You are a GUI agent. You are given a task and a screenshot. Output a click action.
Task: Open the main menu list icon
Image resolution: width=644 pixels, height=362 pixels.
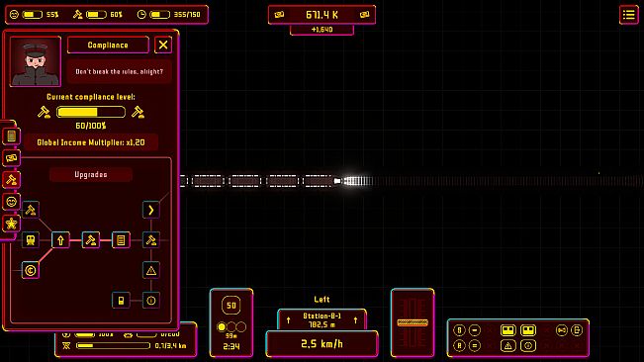[x=629, y=15]
